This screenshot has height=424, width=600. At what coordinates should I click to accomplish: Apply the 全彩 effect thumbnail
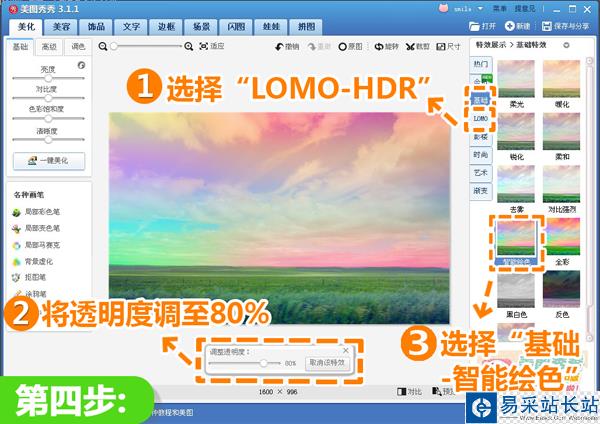pos(563,236)
